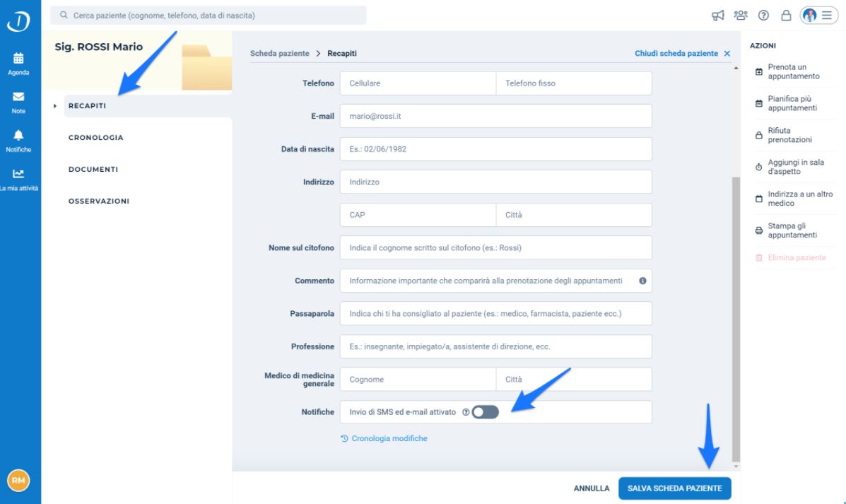Screen dimensions: 846x504
Task: Close patient card via Chiudi scheda paziente
Action: [x=683, y=54]
